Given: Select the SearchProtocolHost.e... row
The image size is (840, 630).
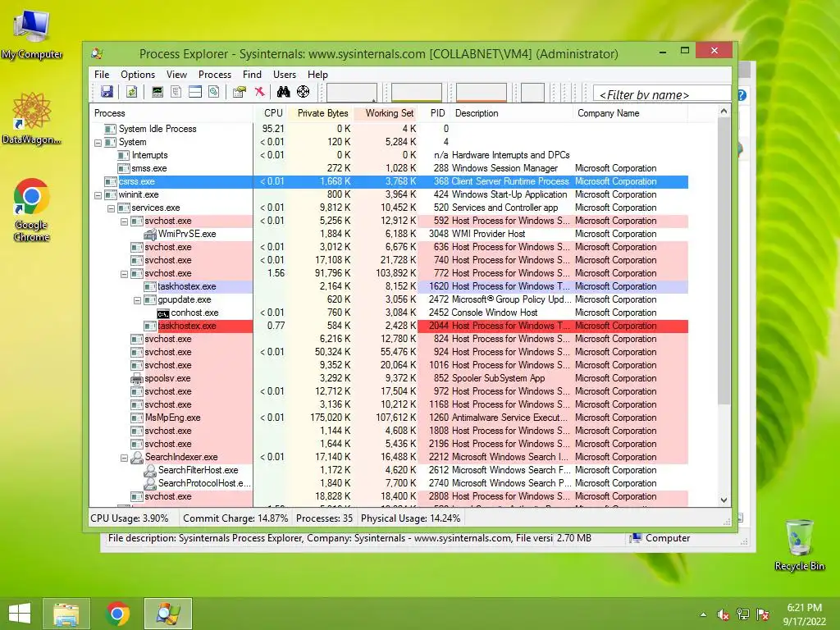Looking at the screenshot, I should click(x=389, y=483).
